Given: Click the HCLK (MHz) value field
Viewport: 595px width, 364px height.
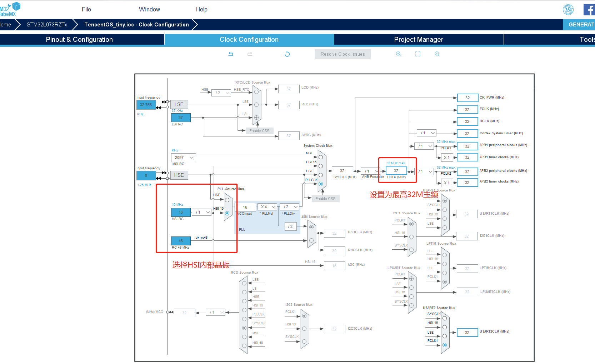Looking at the screenshot, I should [396, 171].
